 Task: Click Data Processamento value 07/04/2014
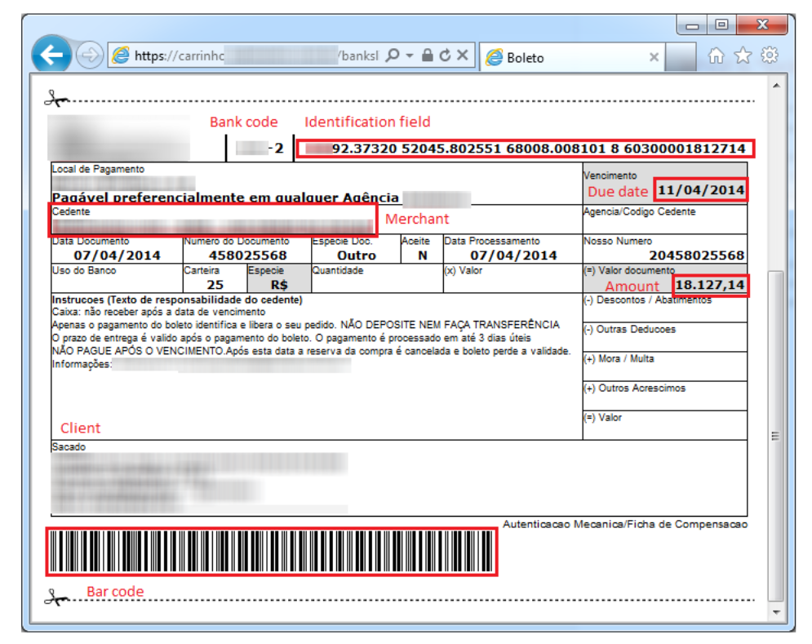(513, 255)
